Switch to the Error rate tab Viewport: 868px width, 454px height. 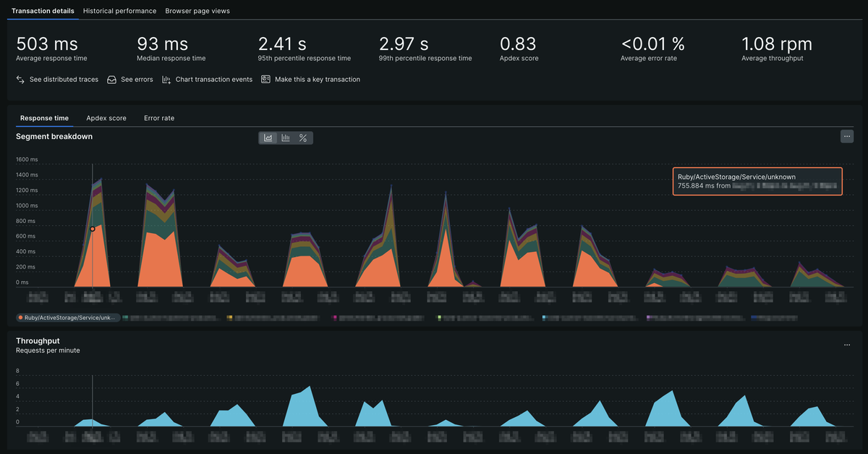159,118
